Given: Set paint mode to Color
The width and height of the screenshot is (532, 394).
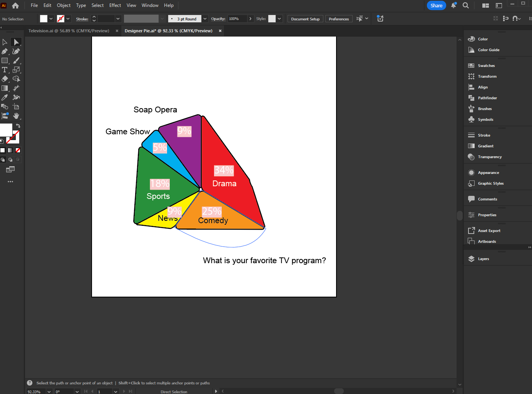Looking at the screenshot, I should click(x=3, y=150).
